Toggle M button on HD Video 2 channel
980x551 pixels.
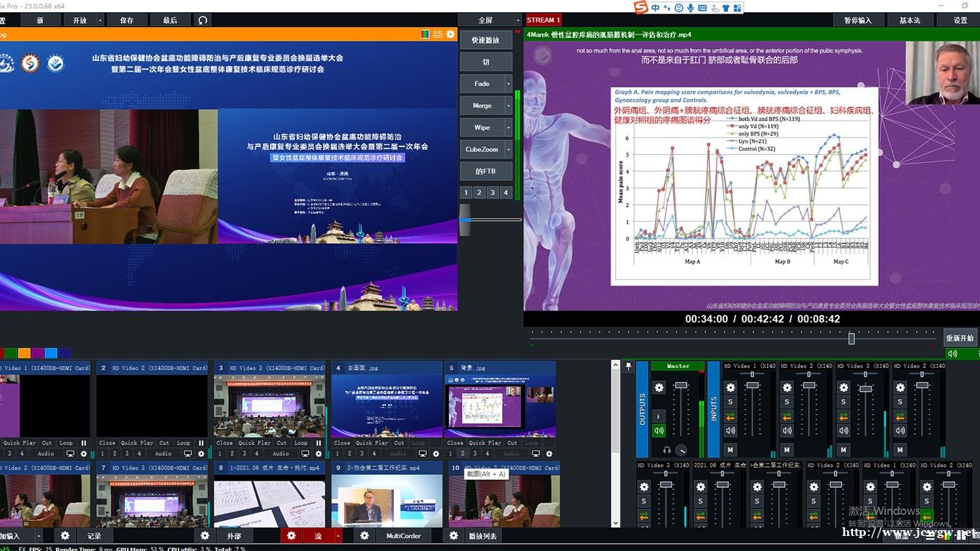pos(787,450)
